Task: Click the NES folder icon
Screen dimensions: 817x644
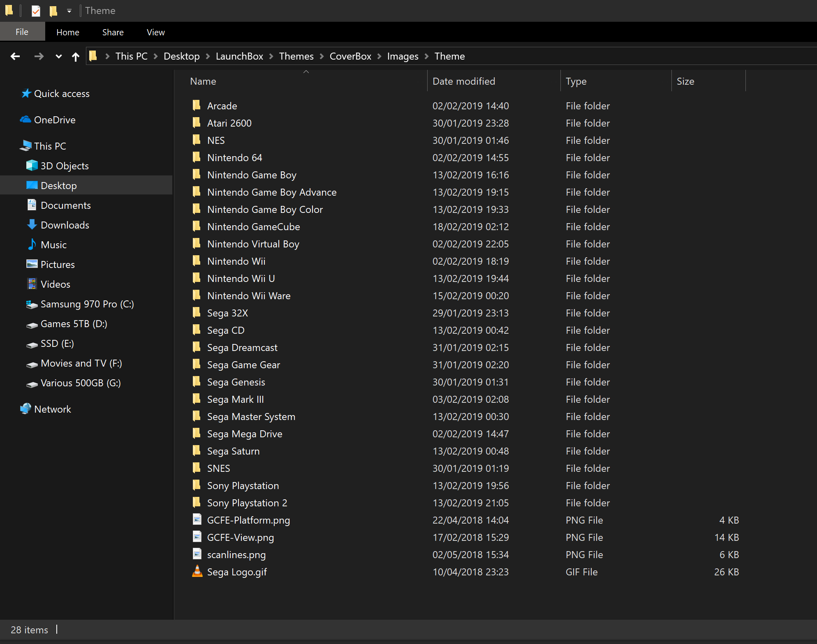Action: point(197,140)
